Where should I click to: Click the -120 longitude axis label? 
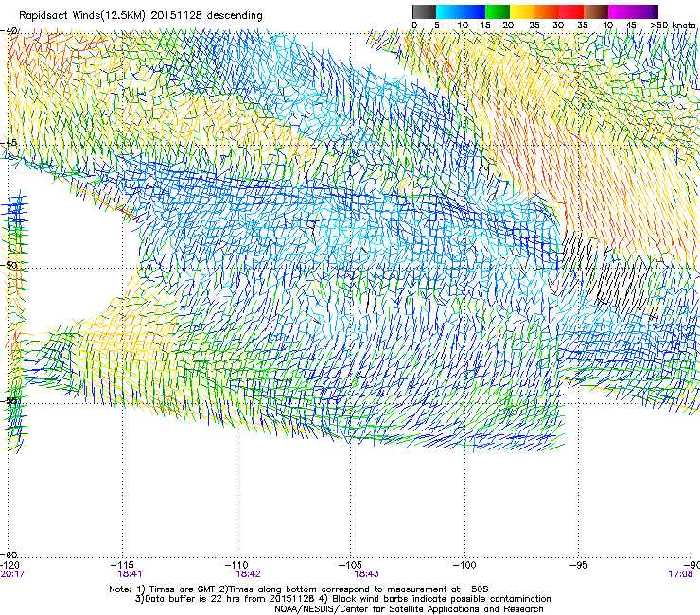click(9, 565)
